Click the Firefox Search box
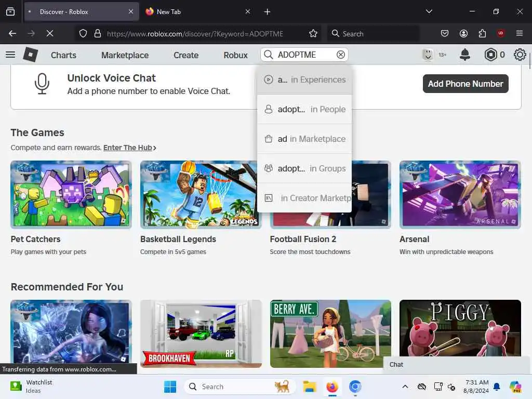The height and width of the screenshot is (399, 532). pyautogui.click(x=373, y=33)
